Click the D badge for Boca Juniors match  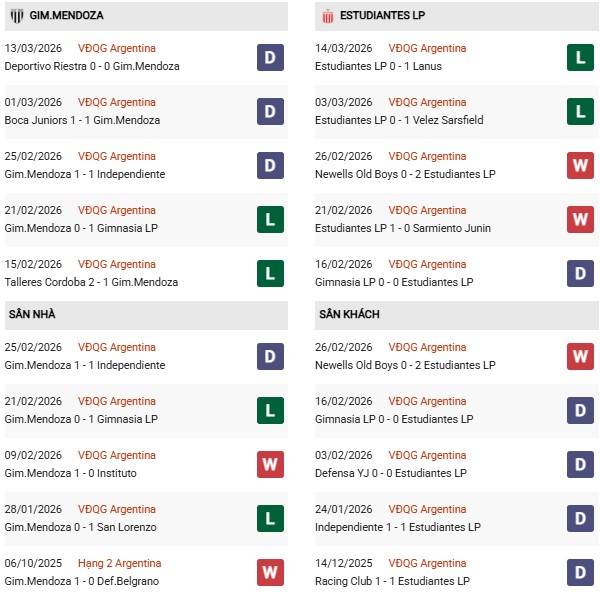[270, 112]
